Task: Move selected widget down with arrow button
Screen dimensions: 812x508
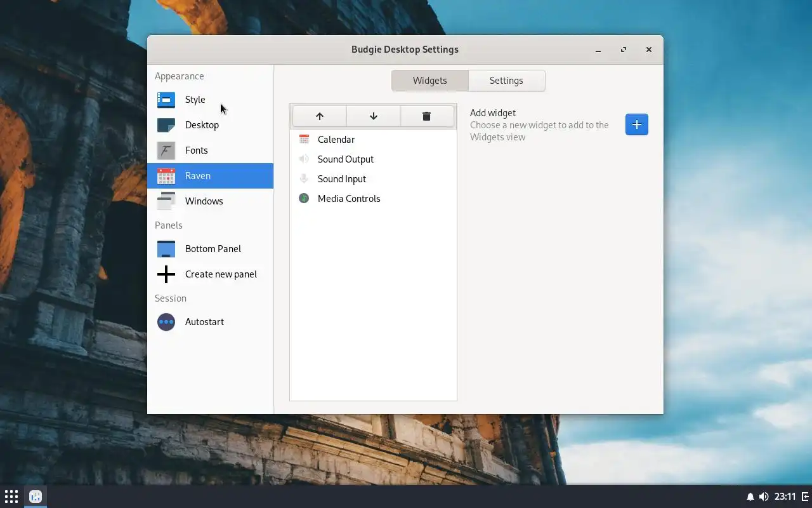Action: [374, 116]
